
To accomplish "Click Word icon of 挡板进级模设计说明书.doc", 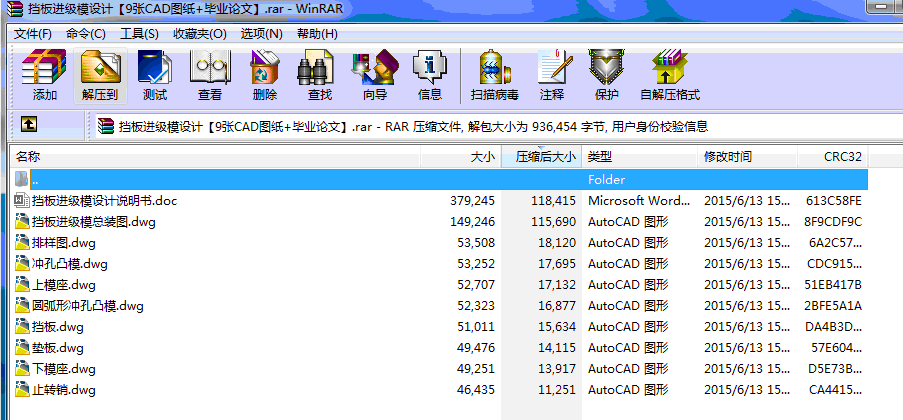I will [x=22, y=200].
